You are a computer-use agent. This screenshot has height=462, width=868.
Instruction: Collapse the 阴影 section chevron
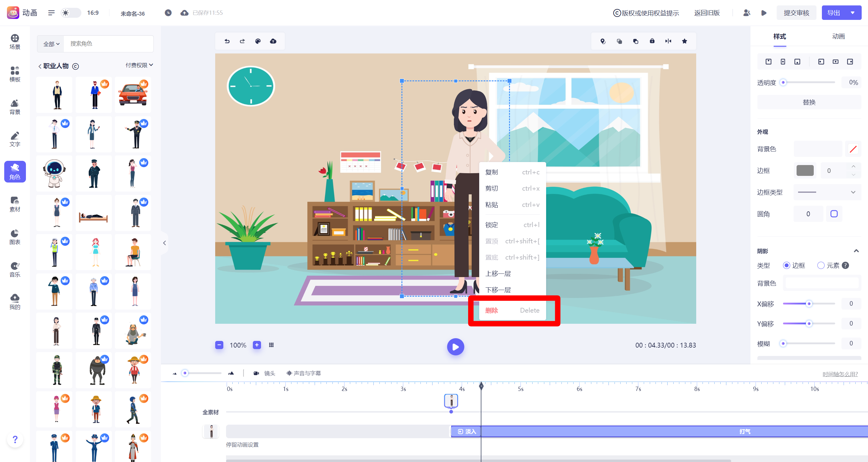tap(856, 251)
